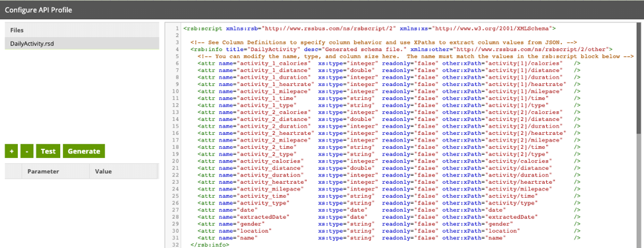Click the Generate button
The width and height of the screenshot is (644, 248).
click(84, 151)
